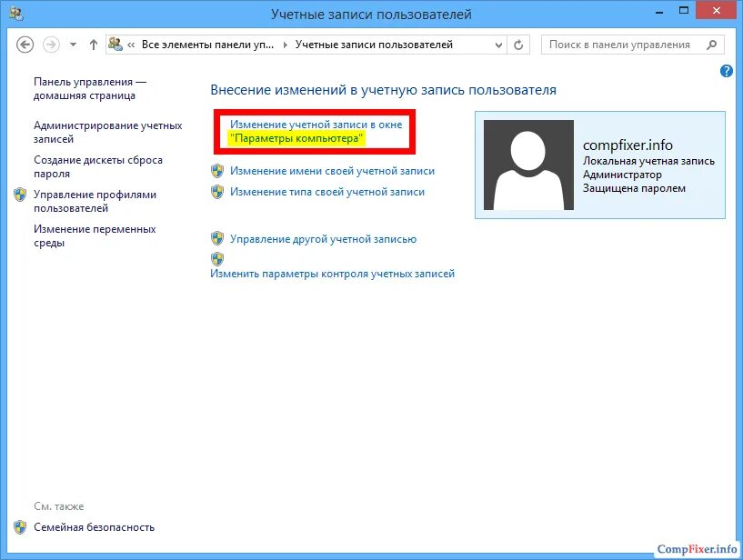The height and width of the screenshot is (560, 743).
Task: Expand breadcrumb arrow before 'Учетные записи пользователей'
Action: coord(285,45)
